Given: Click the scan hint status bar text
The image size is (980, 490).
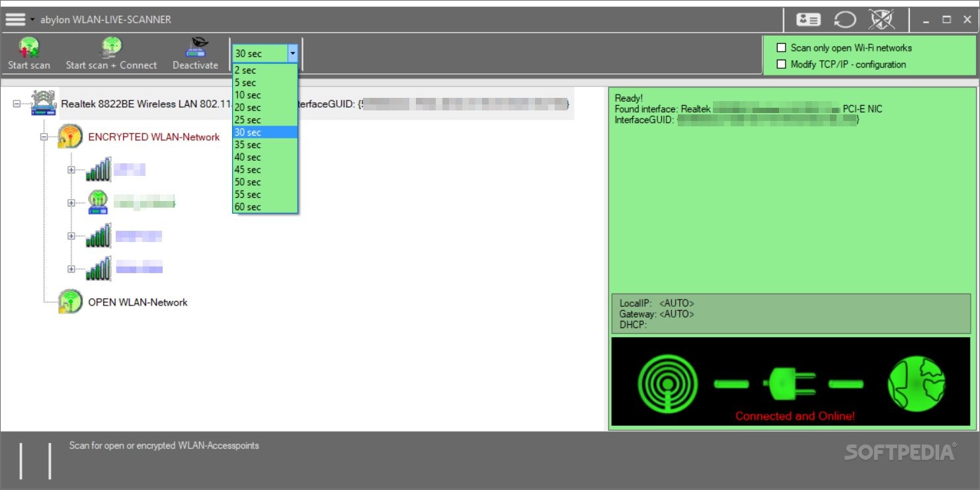Looking at the screenshot, I should coord(164,446).
